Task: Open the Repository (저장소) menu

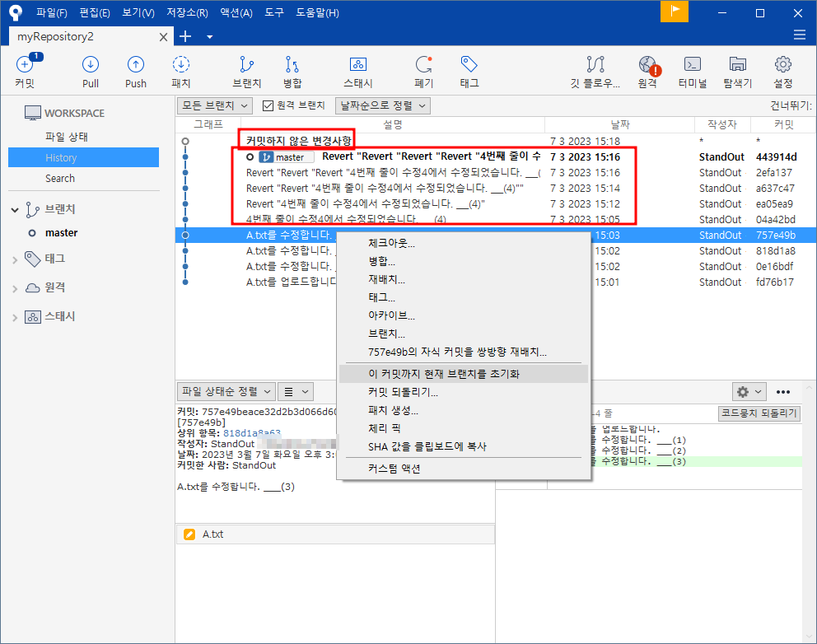Action: [x=187, y=12]
